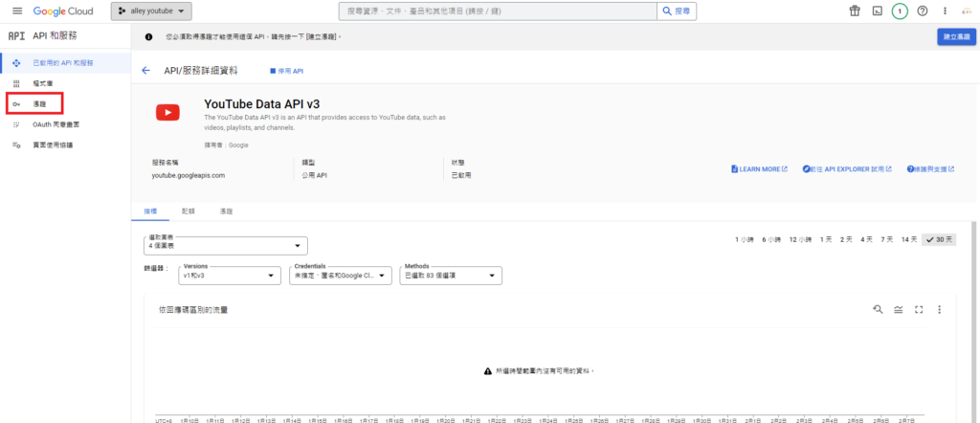Open the hamburger navigation menu
Screen dimensions: 980x423
pos(16,11)
